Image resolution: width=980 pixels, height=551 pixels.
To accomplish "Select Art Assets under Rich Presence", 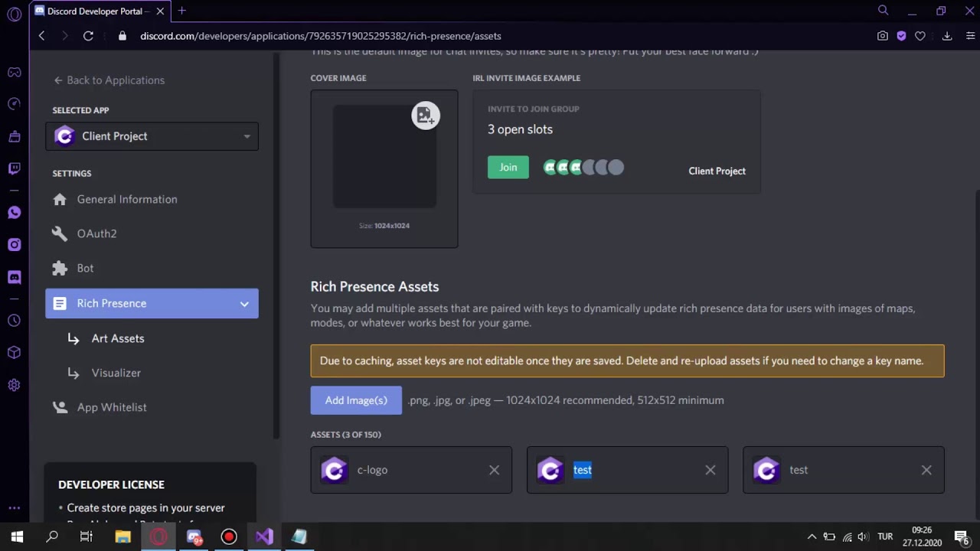I will 118,338.
